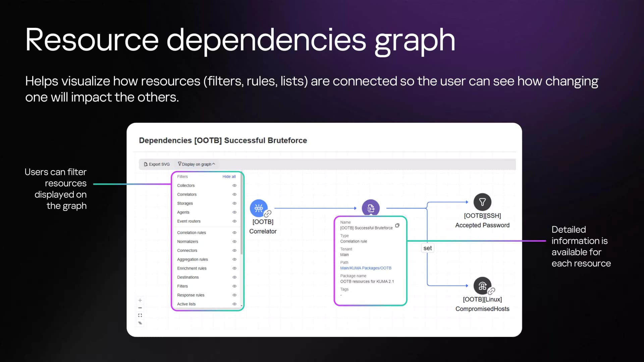Viewport: 644px width, 362px height.
Task: Collapse the Display on graph dropdown
Action: tap(197, 164)
